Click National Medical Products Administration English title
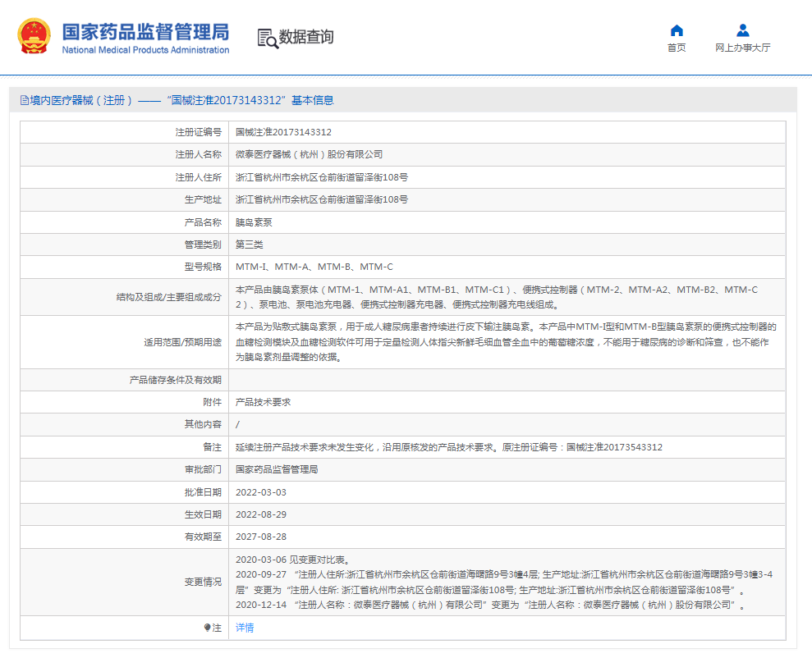 pos(144,48)
